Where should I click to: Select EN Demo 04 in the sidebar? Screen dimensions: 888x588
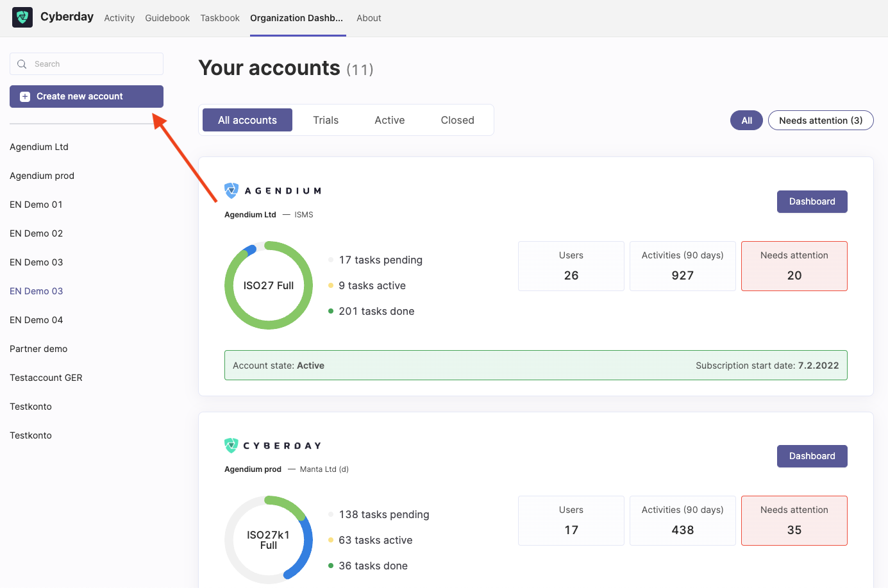pos(37,320)
